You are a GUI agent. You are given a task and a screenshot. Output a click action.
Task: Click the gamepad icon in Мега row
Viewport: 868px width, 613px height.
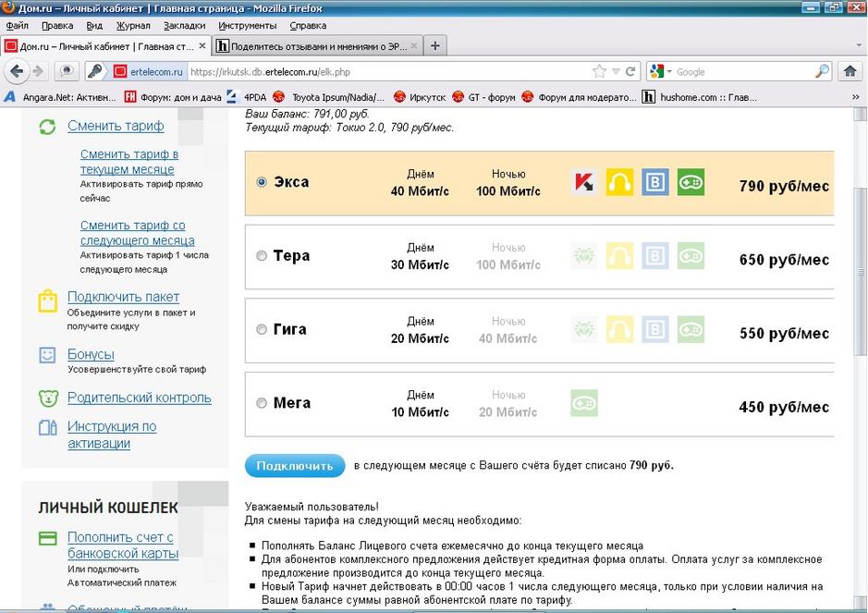click(584, 403)
